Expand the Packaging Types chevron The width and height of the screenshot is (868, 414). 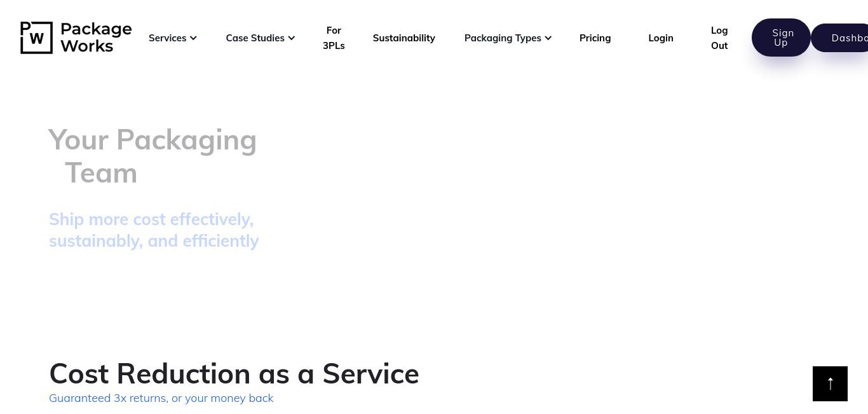click(548, 38)
